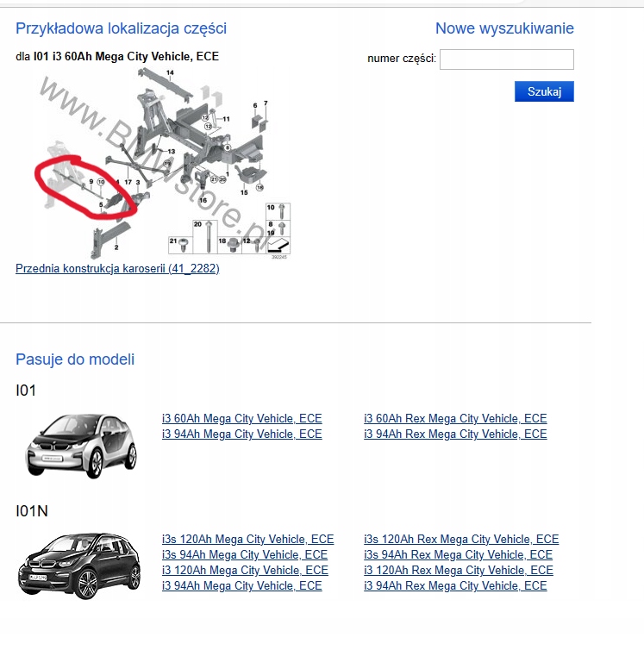Open i3 94Ah Rex Mega City Vehicle under I01N

[x=455, y=585]
